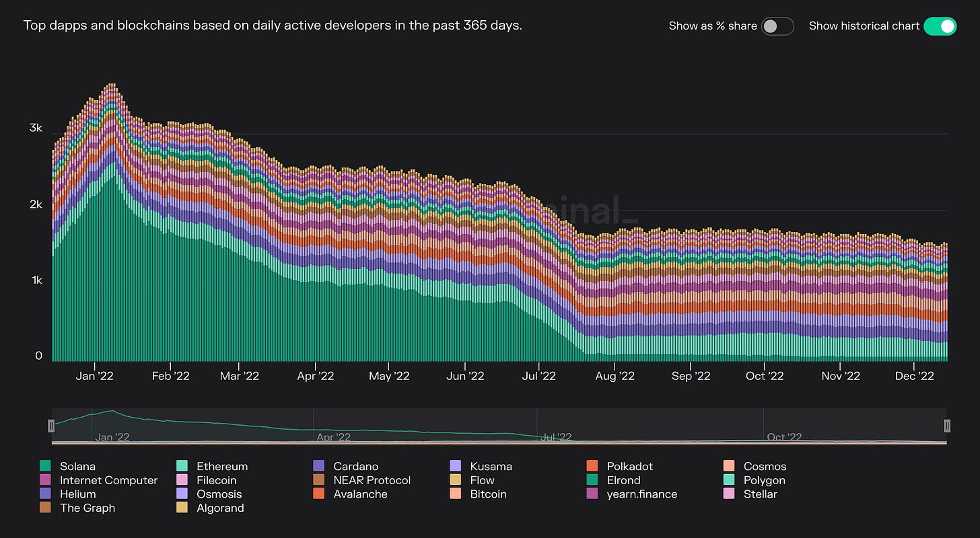Click the Avalanche legend label

click(361, 494)
